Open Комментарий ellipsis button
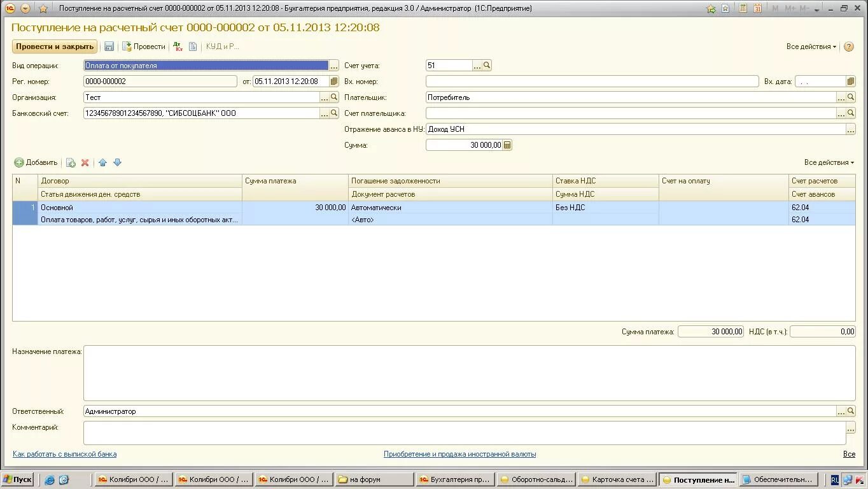This screenshot has height=489, width=868. coord(851,427)
